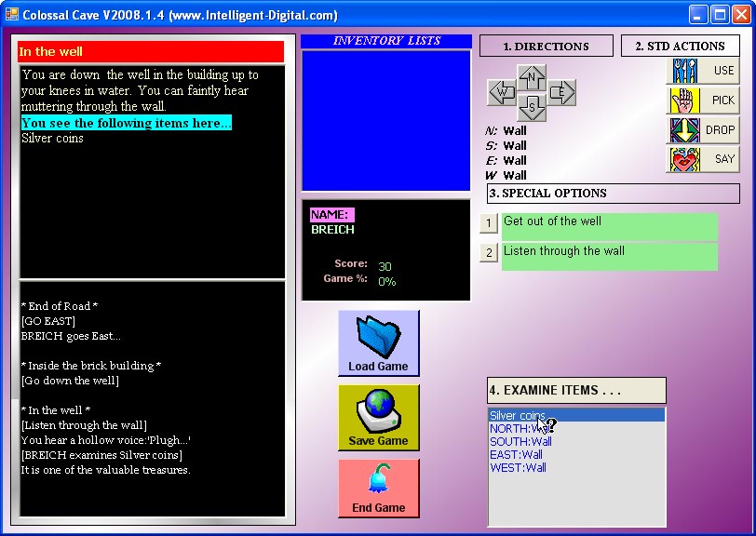Click the 'In the well' location title
Viewport: 756px width, 536px height.
pyautogui.click(x=50, y=51)
